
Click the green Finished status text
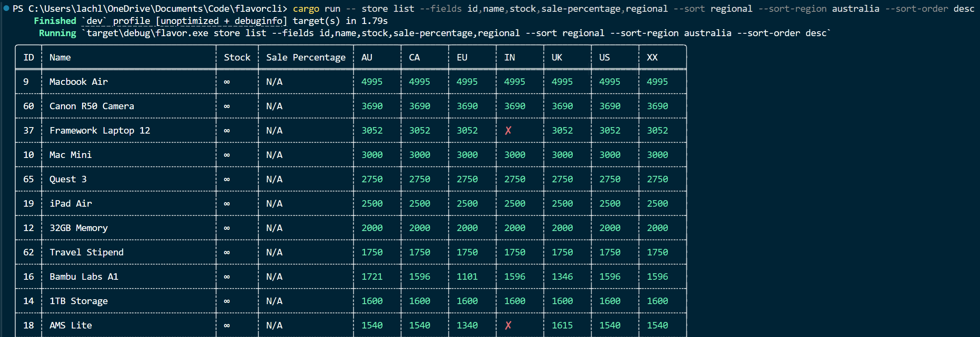coord(55,21)
